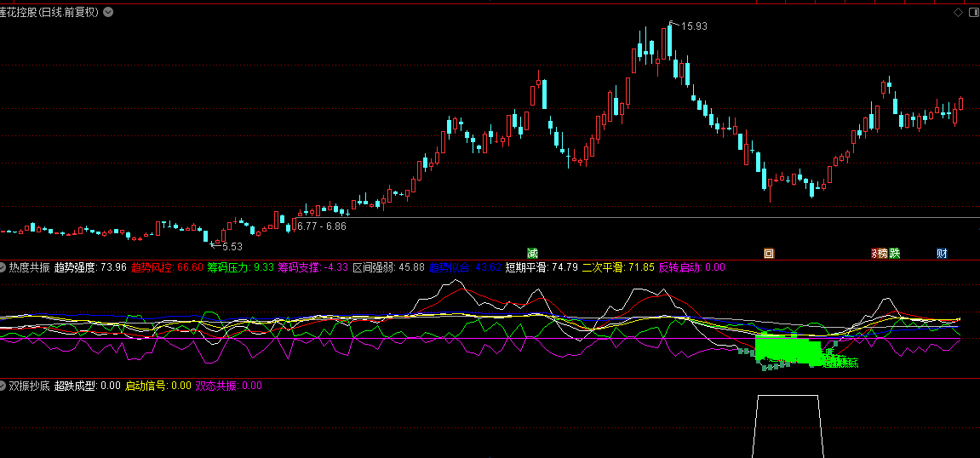The width and height of the screenshot is (980, 458).
Task: Open dropdown next to 莲花控股 chart title
Action: point(108,12)
